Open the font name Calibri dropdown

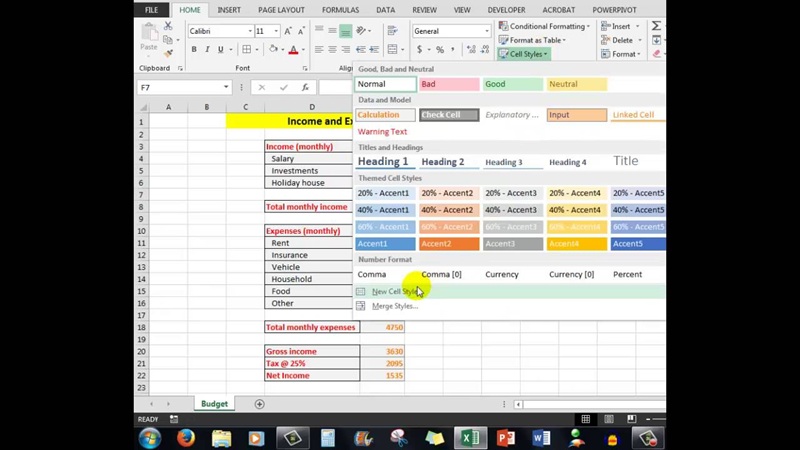(x=250, y=31)
